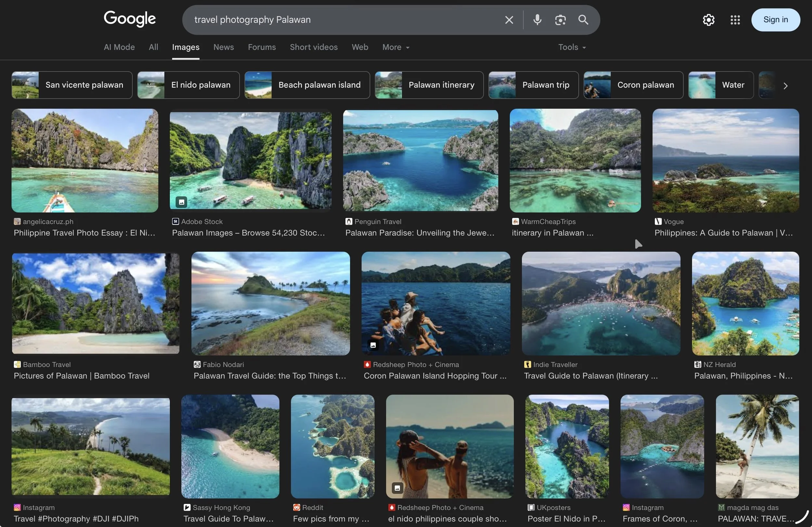Open the Google apps grid icon
812x527 pixels.
(x=735, y=20)
